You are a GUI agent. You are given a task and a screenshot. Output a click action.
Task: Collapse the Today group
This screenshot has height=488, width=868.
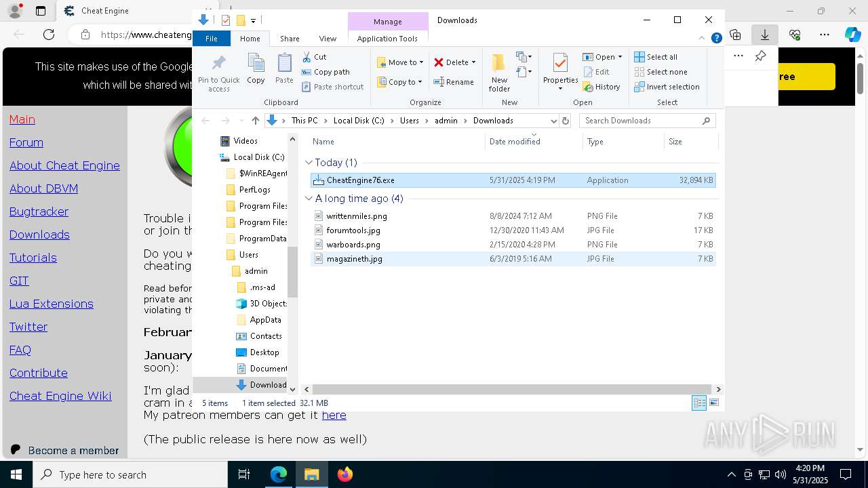pyautogui.click(x=309, y=163)
